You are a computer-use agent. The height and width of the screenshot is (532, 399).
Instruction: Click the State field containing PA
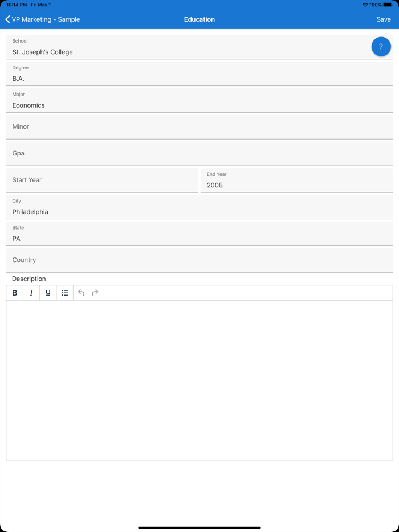click(114, 238)
